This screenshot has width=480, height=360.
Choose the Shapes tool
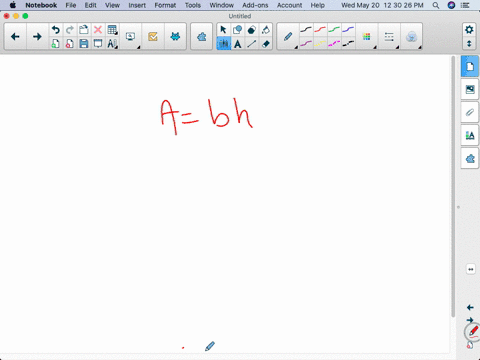[x=237, y=30]
